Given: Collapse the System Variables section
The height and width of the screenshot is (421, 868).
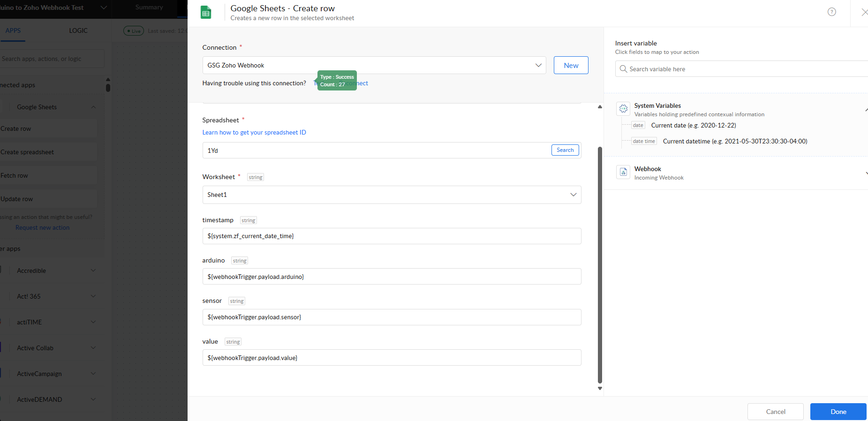Looking at the screenshot, I should [x=866, y=109].
